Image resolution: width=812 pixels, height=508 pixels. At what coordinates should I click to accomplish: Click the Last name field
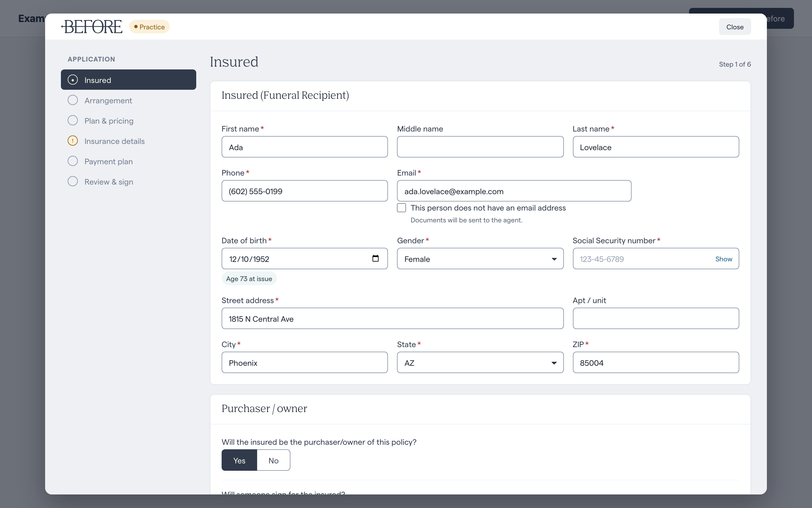[656, 147]
